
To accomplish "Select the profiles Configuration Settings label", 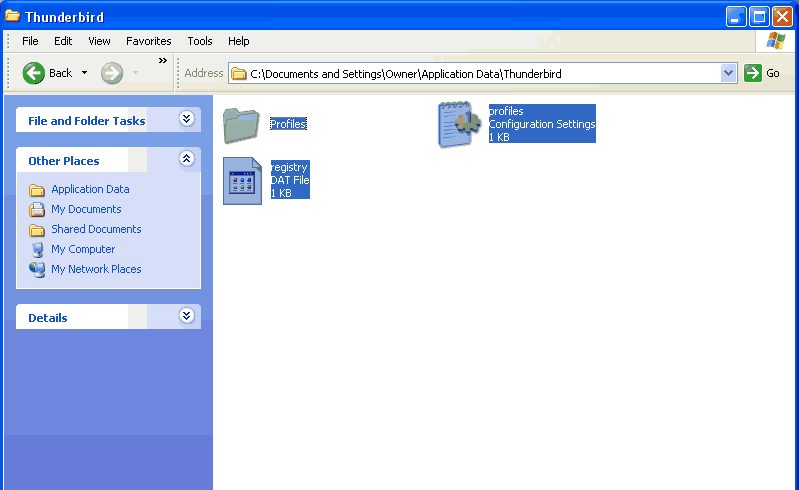I will tap(542, 124).
